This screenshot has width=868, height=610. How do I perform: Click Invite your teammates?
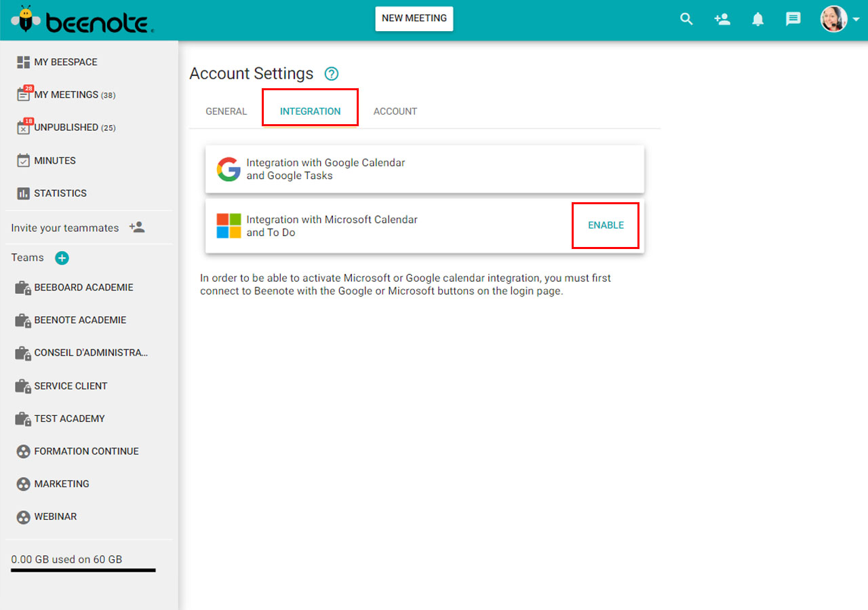pos(65,228)
